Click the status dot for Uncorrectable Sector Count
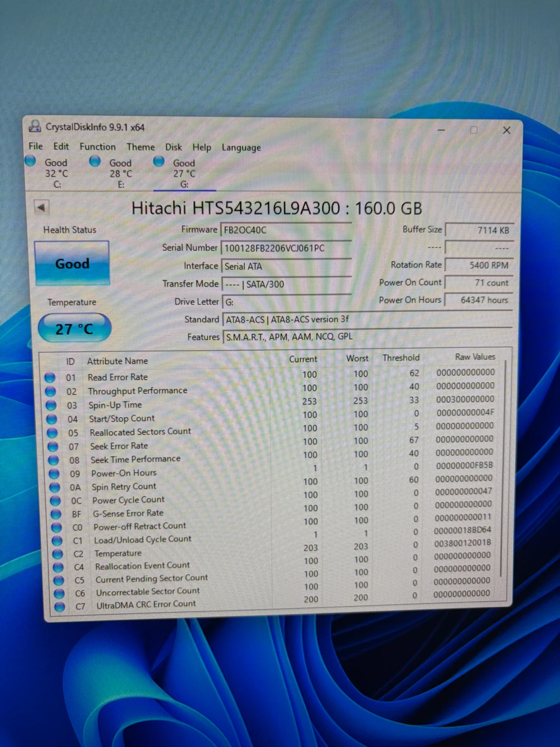Screen dimensions: 560x747 coord(59,593)
